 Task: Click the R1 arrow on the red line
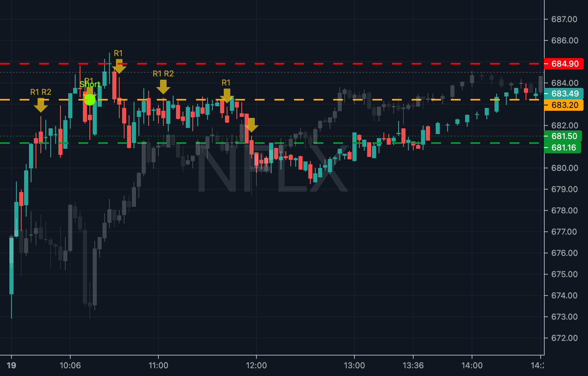[x=119, y=66]
